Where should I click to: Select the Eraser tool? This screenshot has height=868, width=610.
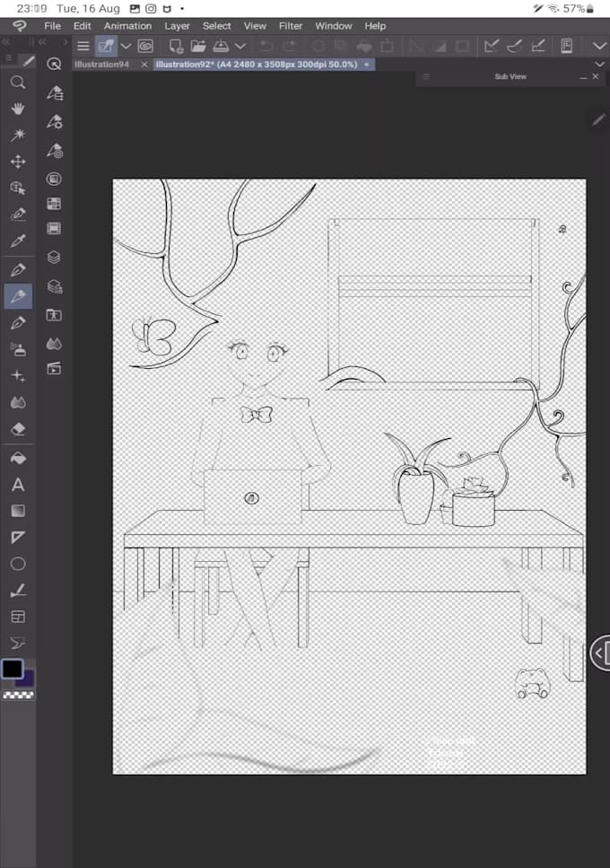18,429
